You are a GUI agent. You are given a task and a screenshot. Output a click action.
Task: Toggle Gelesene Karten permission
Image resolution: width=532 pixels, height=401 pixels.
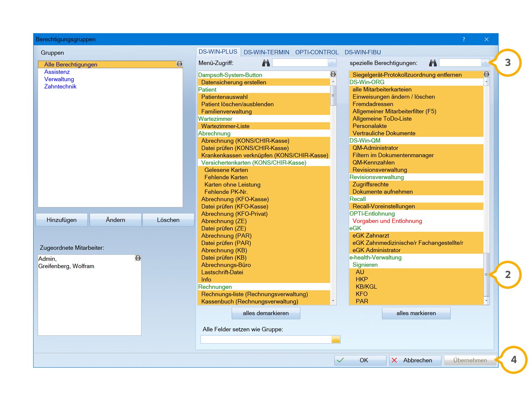click(264, 170)
